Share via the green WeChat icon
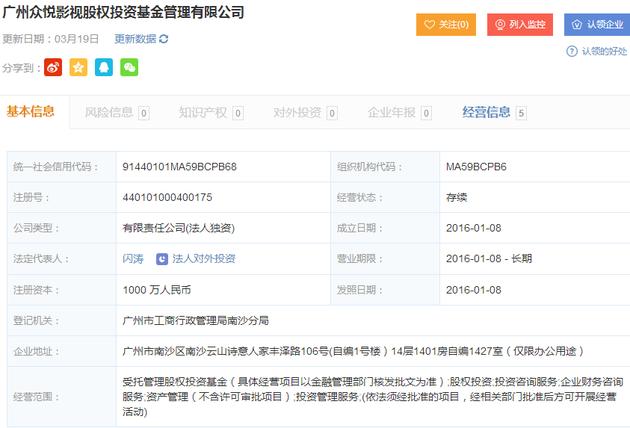Image resolution: width=630 pixels, height=428 pixels. [x=129, y=68]
